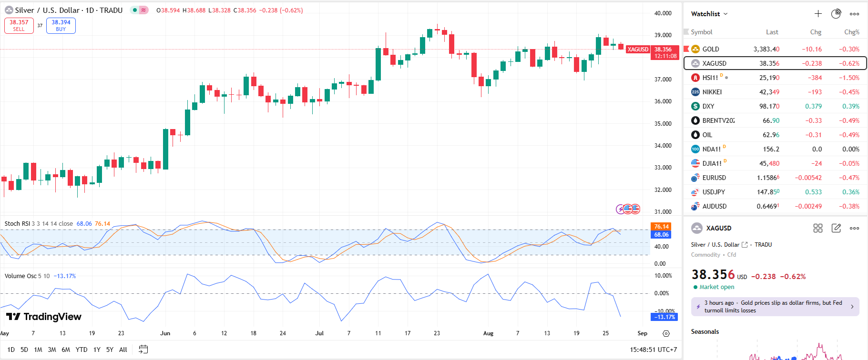Select the 1M time range tab

[x=38, y=350]
